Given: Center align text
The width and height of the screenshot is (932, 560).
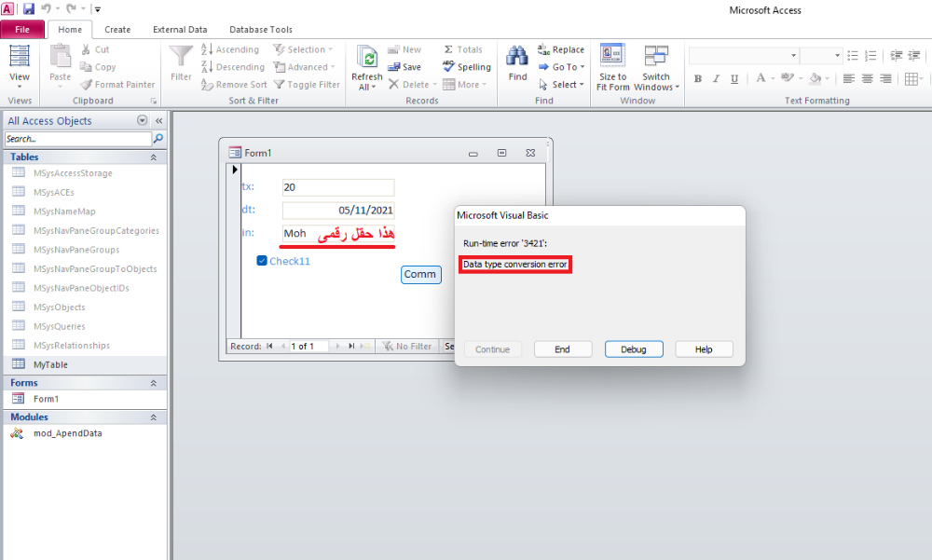Looking at the screenshot, I should [867, 78].
